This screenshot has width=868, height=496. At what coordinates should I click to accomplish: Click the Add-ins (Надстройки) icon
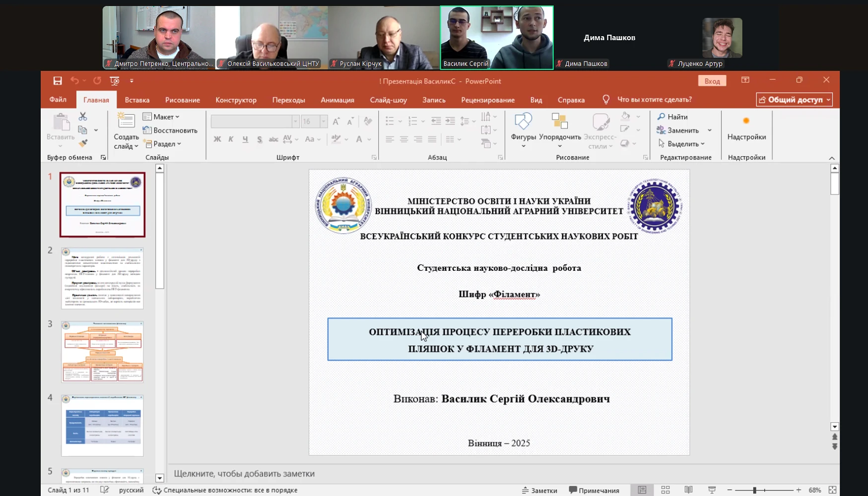point(746,122)
